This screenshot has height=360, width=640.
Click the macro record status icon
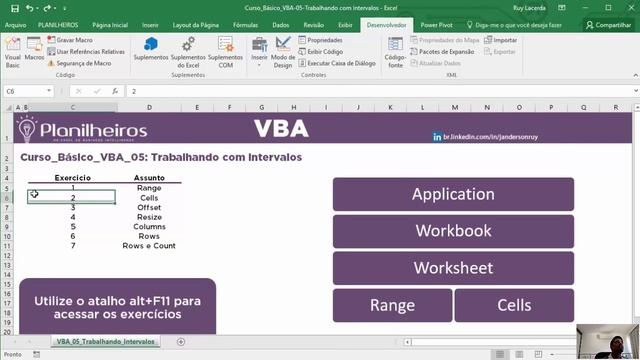coord(36,354)
